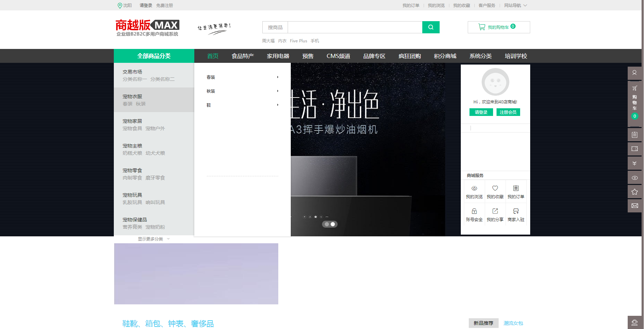Open the envelope messages icon in sidebar

tap(634, 206)
